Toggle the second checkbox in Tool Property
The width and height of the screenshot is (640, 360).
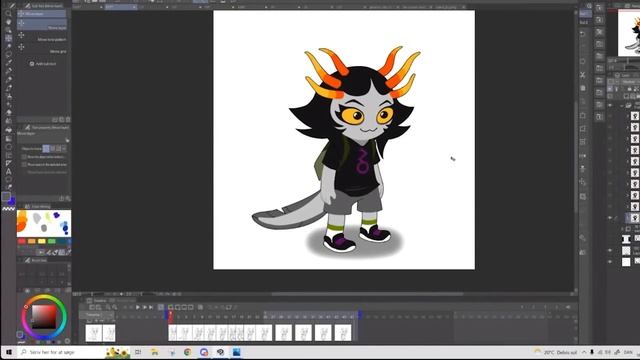click(24, 164)
